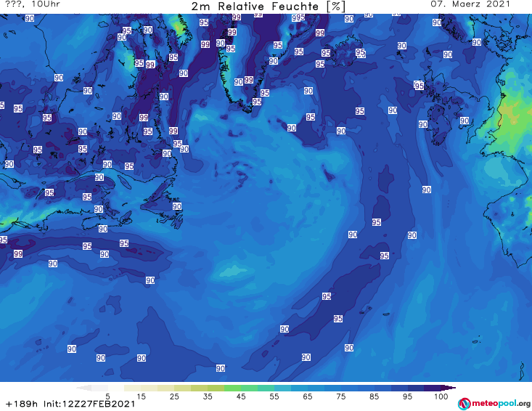Click the '35' tick on the color legend
This screenshot has width=532, height=411.
pyautogui.click(x=208, y=396)
